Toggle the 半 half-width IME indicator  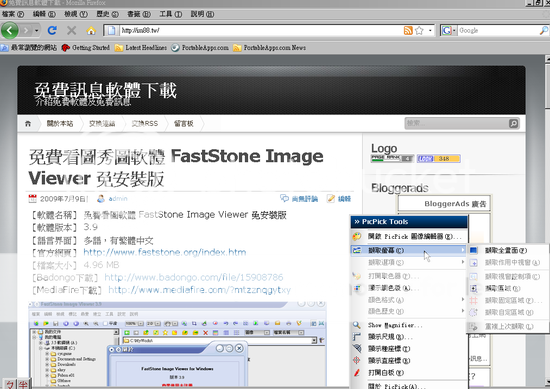(23, 384)
